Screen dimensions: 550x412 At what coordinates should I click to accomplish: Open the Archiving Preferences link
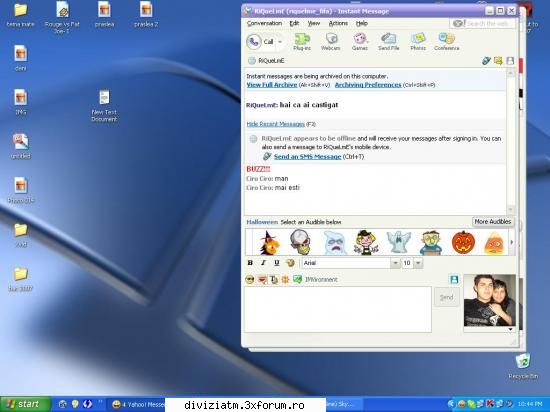(368, 85)
